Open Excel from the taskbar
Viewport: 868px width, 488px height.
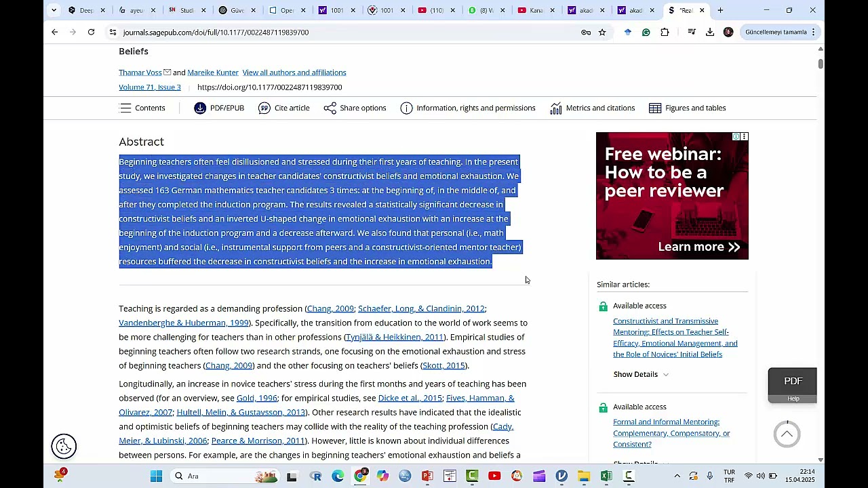tap(606, 476)
